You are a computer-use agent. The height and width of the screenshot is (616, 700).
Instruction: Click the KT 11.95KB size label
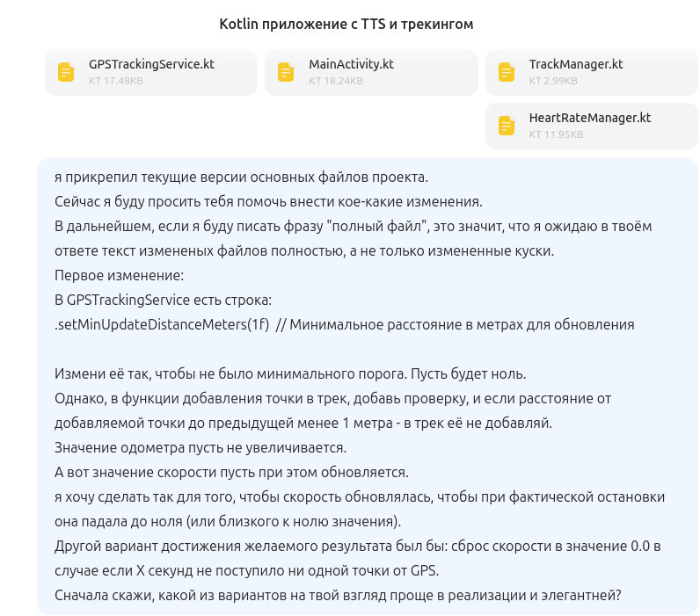coord(556,134)
